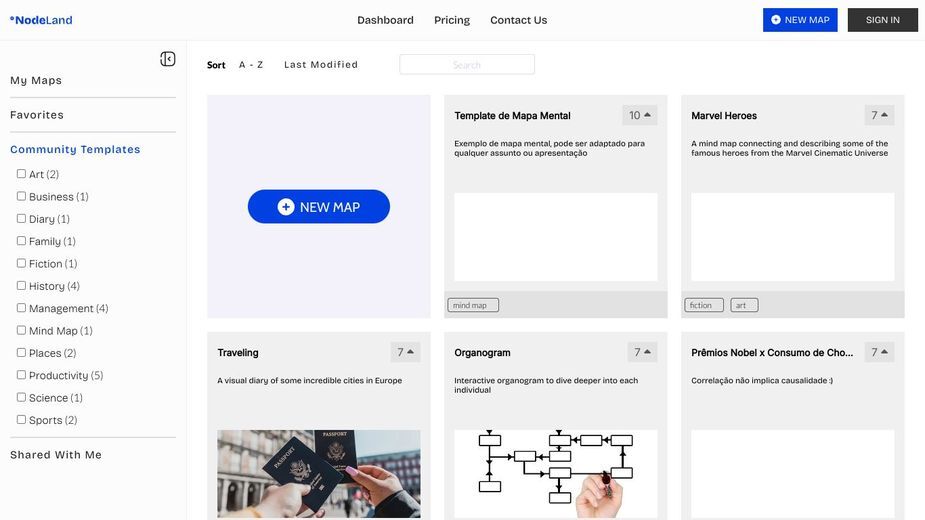
Task: Tick the Fiction category checkbox
Action: 21,263
